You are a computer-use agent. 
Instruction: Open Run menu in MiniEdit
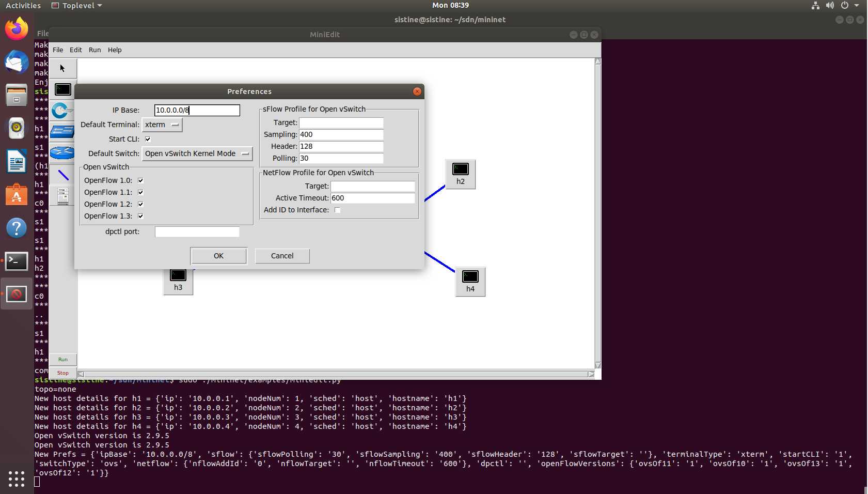[x=94, y=50]
